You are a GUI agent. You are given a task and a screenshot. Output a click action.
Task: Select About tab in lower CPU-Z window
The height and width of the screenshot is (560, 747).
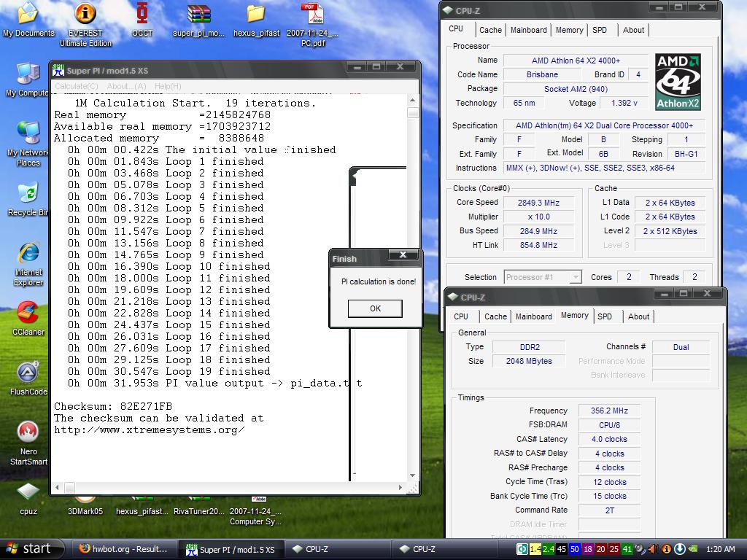[638, 316]
